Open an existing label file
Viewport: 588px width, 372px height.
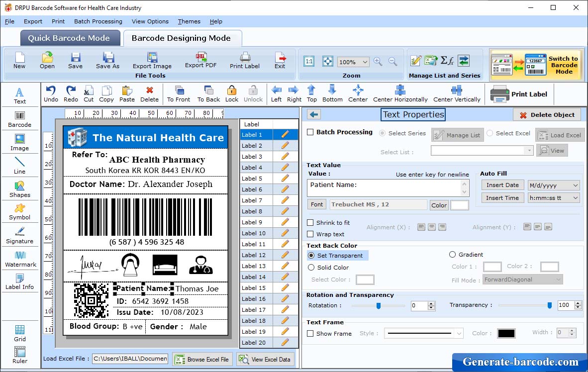click(x=47, y=60)
